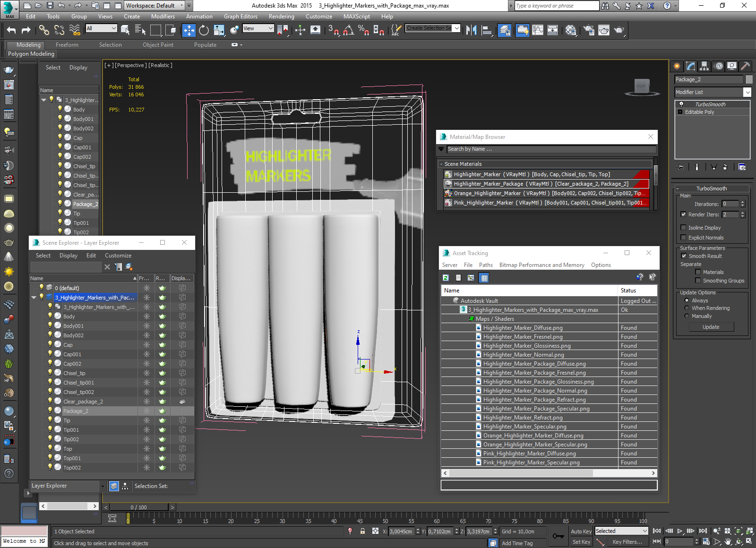The image size is (756, 548).
Task: Click the Render Production teapot icon
Action: click(x=619, y=30)
